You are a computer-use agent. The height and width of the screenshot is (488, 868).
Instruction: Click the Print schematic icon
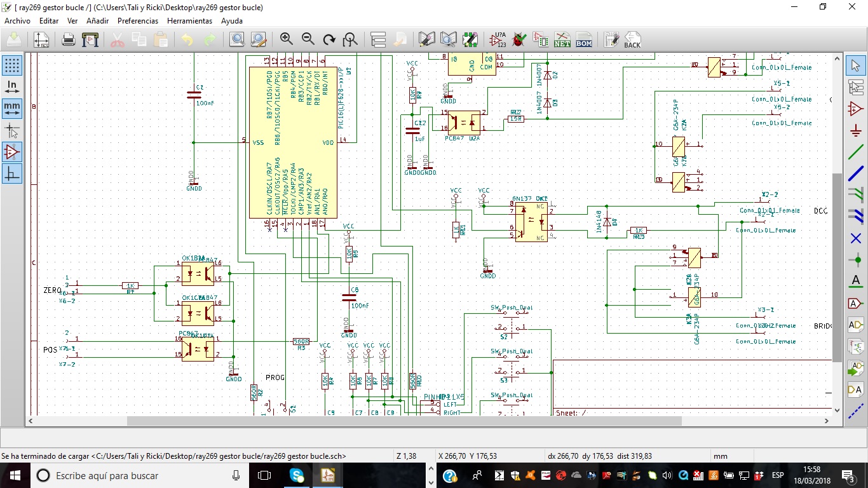69,40
